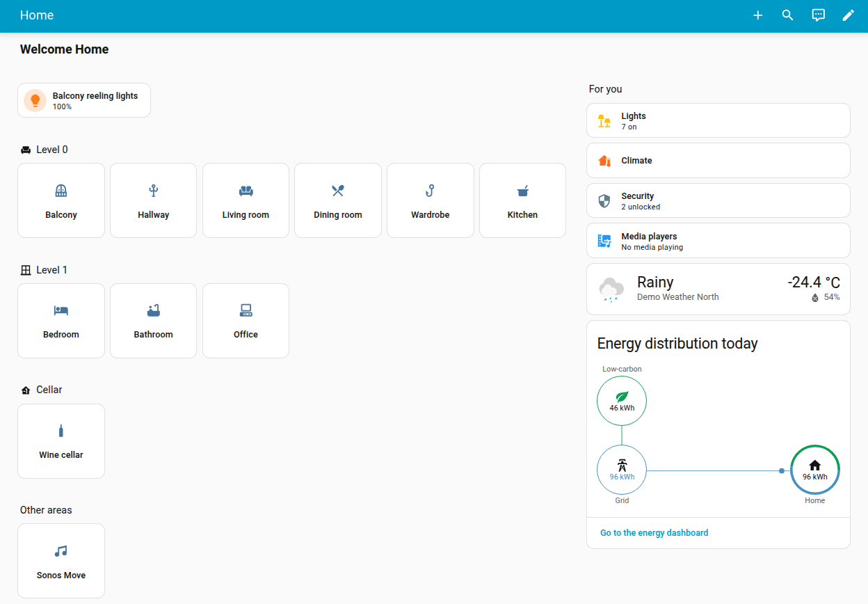Open the Media players card
Screen dimensions: 868x604
click(x=718, y=240)
